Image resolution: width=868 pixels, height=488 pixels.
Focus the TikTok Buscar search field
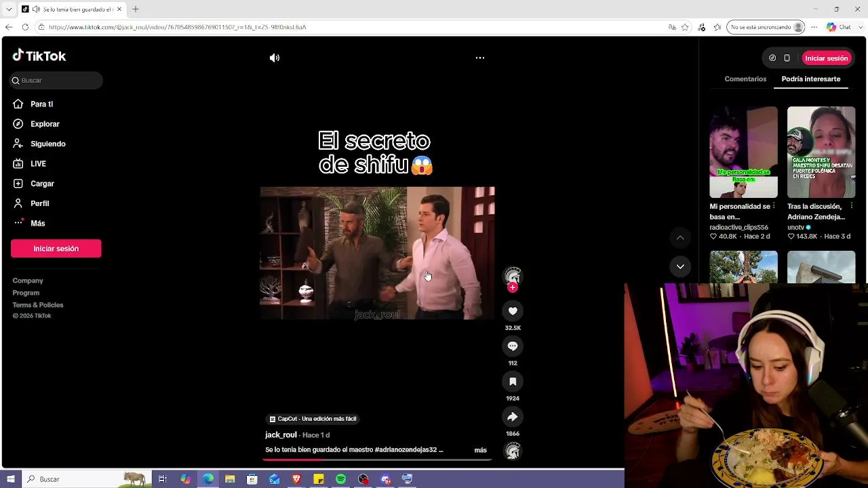tap(57, 81)
